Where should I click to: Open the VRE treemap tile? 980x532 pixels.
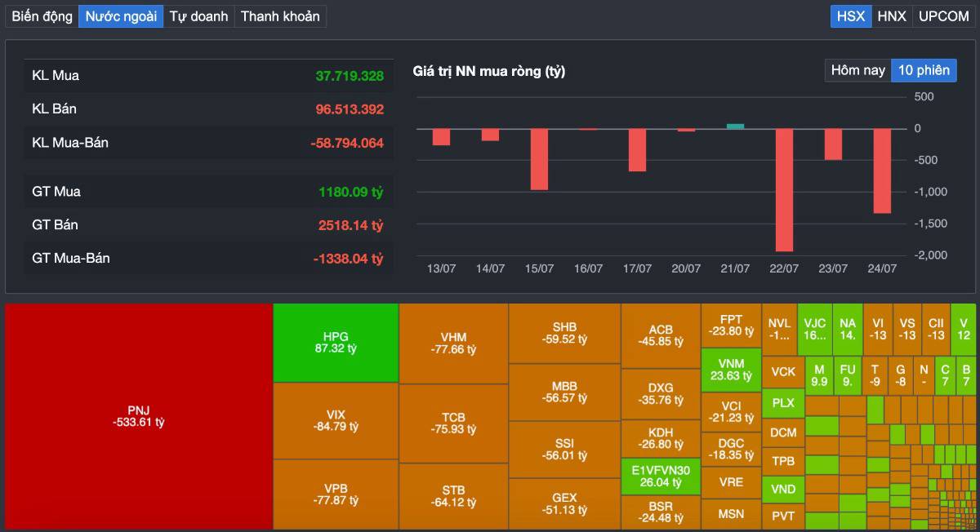[731, 482]
